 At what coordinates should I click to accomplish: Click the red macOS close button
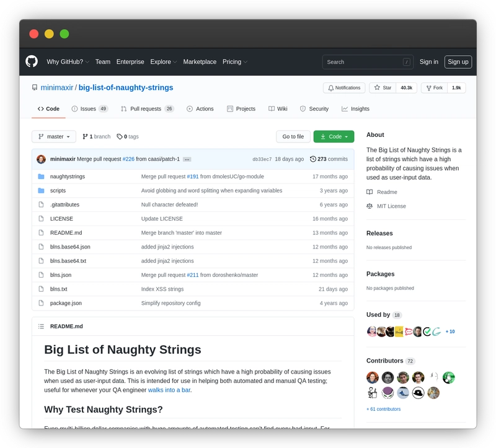click(34, 34)
